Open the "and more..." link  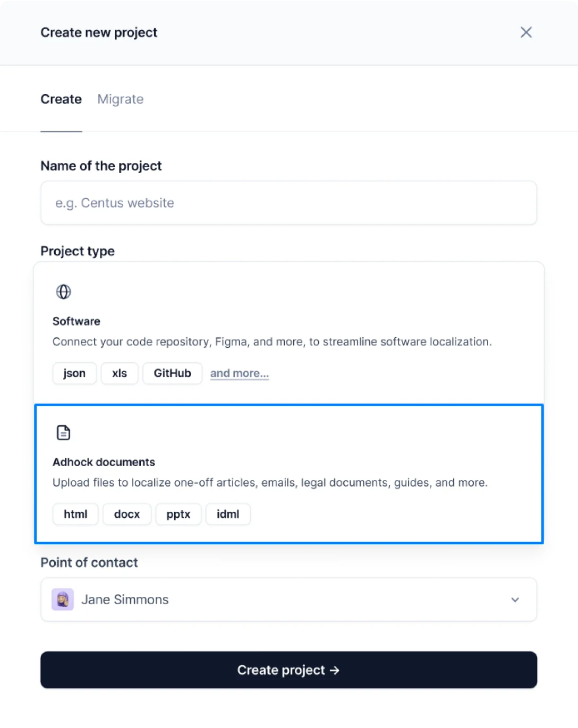click(240, 373)
